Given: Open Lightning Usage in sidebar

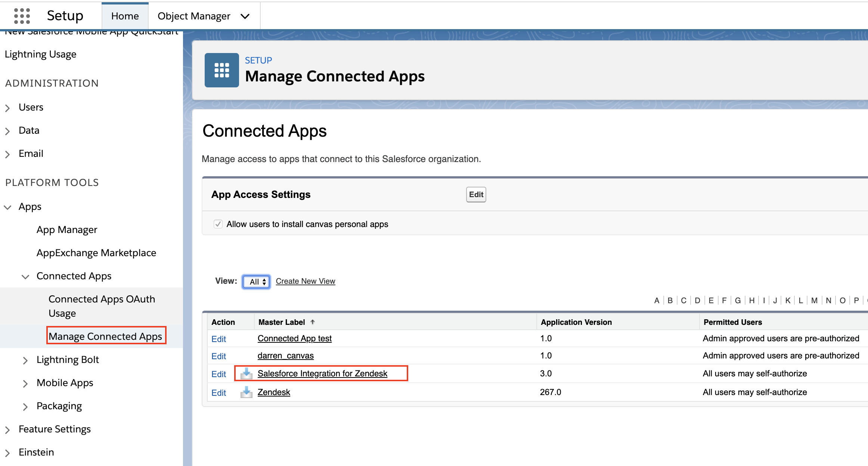Looking at the screenshot, I should (40, 54).
